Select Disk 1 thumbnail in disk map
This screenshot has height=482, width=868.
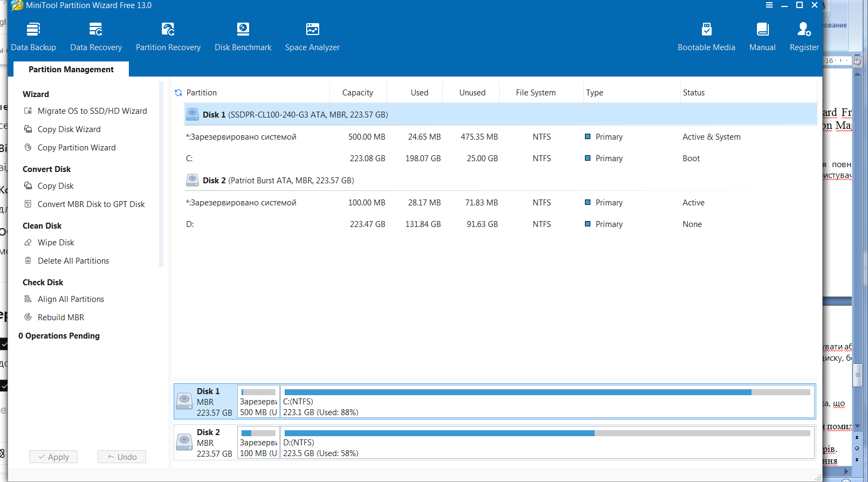(205, 402)
